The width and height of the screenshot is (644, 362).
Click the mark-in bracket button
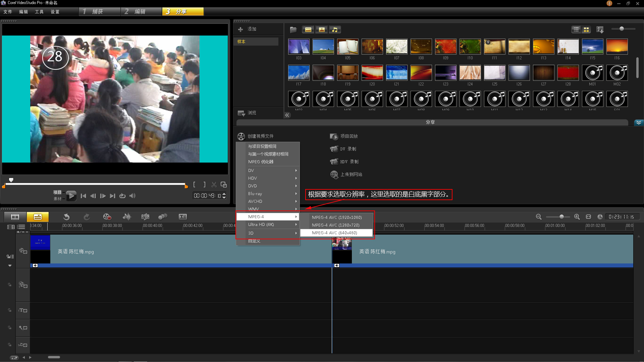pos(195,185)
